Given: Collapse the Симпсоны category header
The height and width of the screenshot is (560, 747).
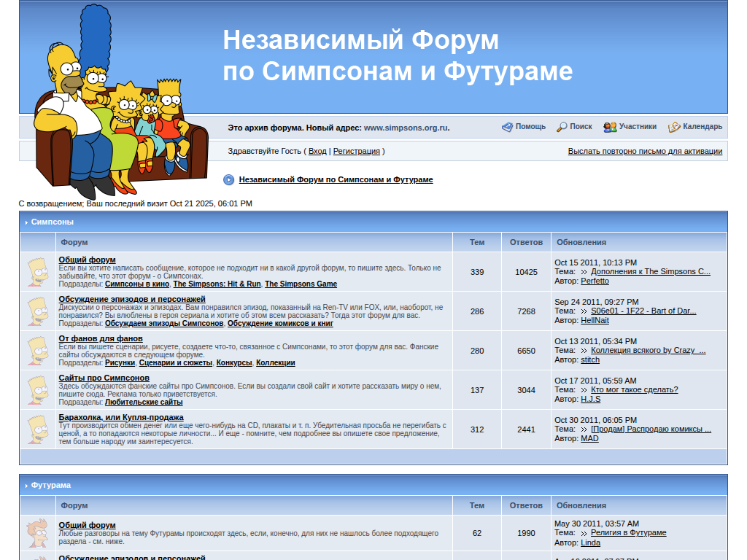Looking at the screenshot, I should click(27, 222).
